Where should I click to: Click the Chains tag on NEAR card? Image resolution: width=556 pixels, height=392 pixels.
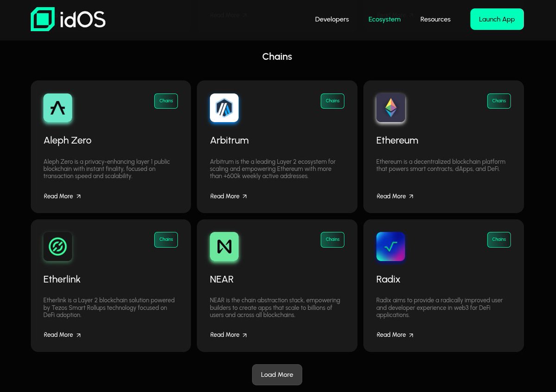pyautogui.click(x=332, y=240)
